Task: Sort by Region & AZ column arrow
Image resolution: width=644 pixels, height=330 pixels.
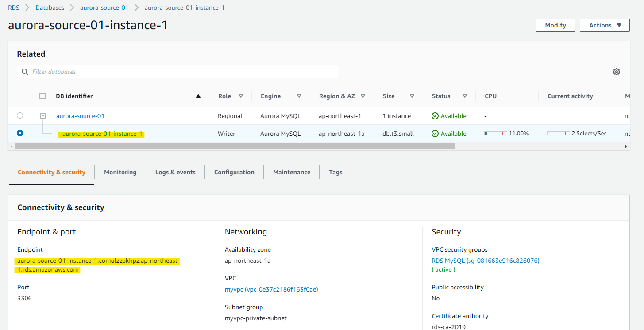Action: (x=363, y=96)
